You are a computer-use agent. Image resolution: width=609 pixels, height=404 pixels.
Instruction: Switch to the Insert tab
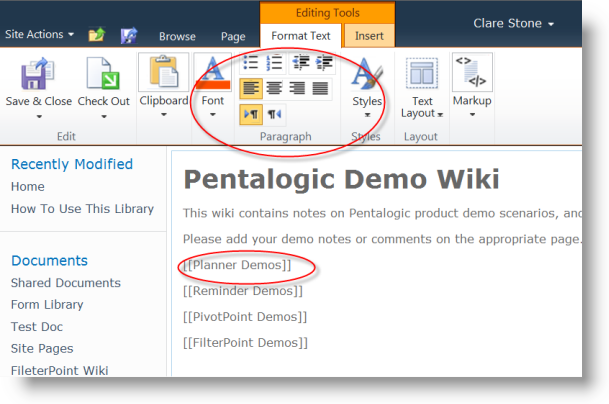click(369, 36)
